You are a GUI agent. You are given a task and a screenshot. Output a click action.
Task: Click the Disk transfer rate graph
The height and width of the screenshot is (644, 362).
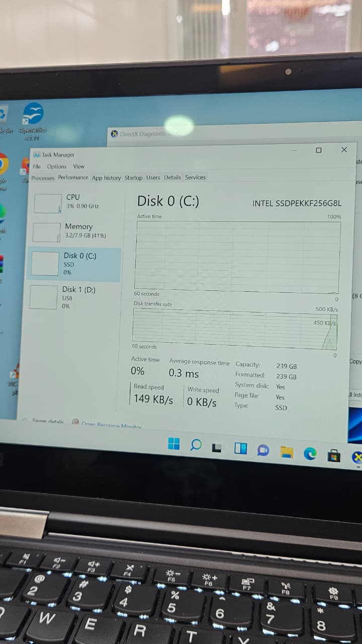click(x=235, y=329)
